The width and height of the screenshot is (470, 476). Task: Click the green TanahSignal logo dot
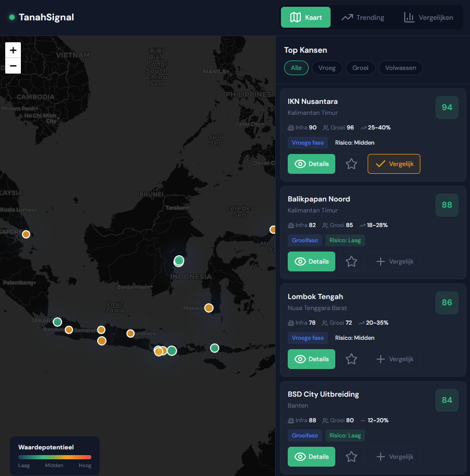(11, 17)
